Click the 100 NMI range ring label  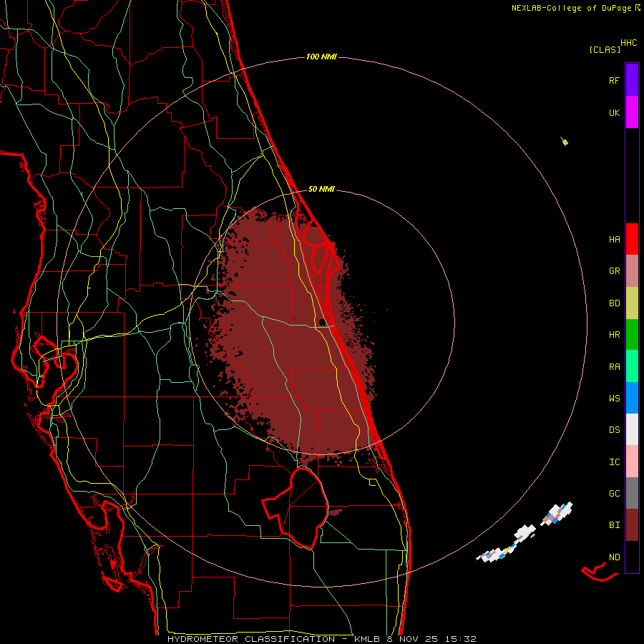(x=321, y=57)
